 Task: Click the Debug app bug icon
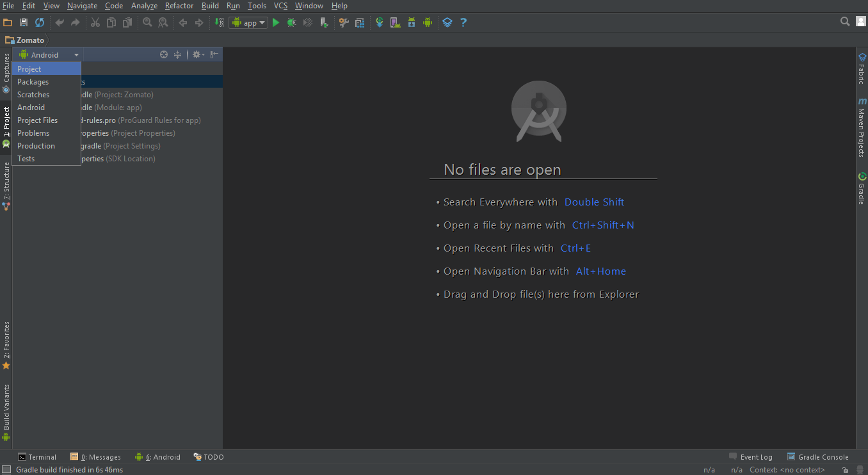pos(292,22)
